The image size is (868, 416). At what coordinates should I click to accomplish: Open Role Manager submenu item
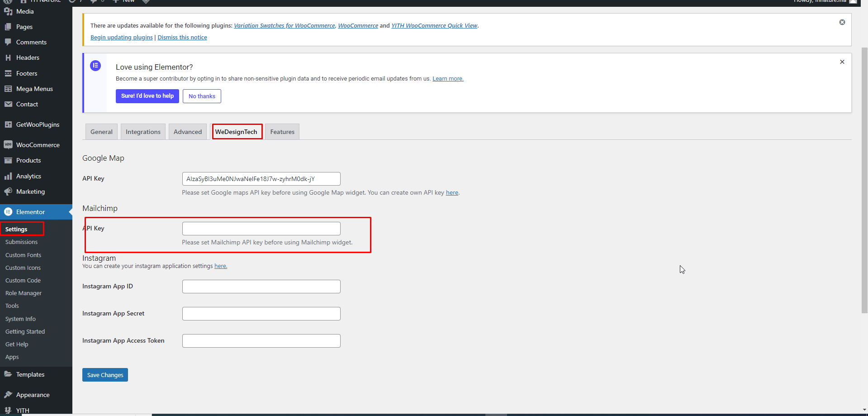tap(24, 293)
